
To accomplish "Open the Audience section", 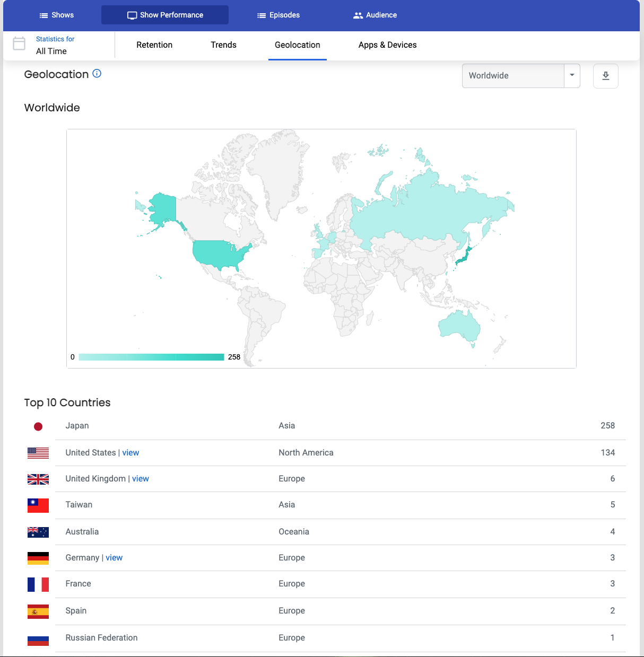I will click(375, 15).
